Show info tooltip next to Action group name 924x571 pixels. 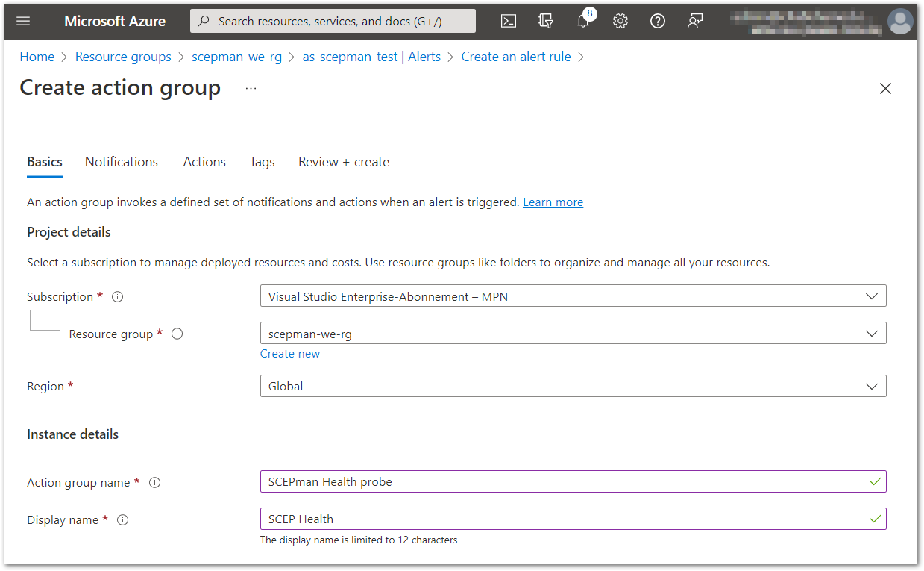[154, 482]
